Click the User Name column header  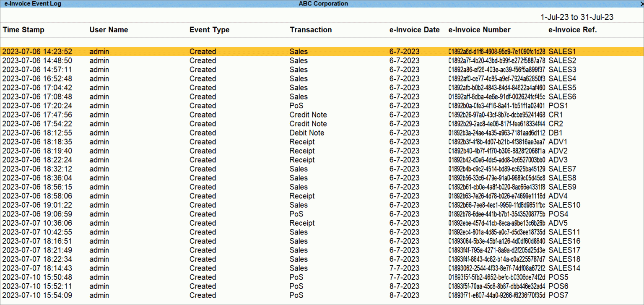coord(109,30)
